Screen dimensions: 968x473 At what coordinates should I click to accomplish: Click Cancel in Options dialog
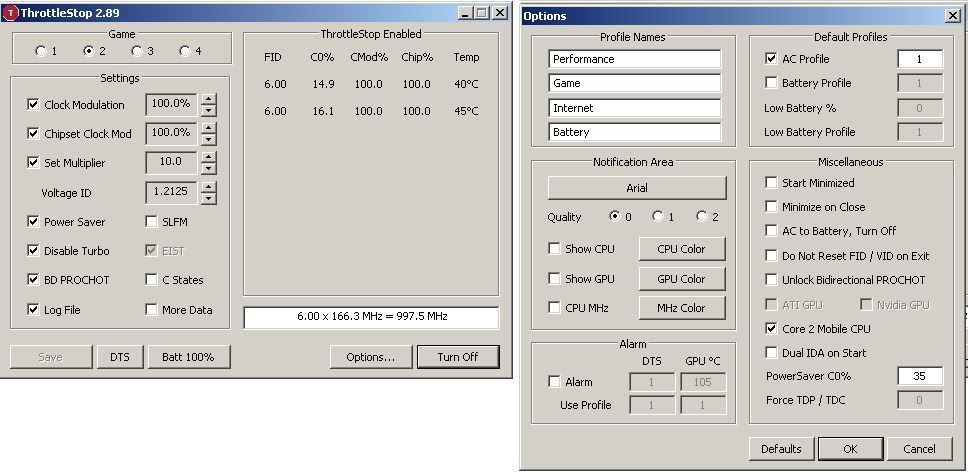(920, 449)
